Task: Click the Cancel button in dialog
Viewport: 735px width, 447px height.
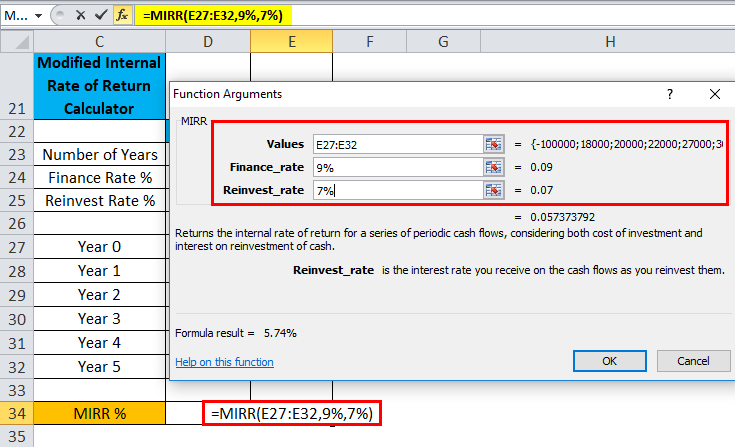Action: pyautogui.click(x=693, y=361)
